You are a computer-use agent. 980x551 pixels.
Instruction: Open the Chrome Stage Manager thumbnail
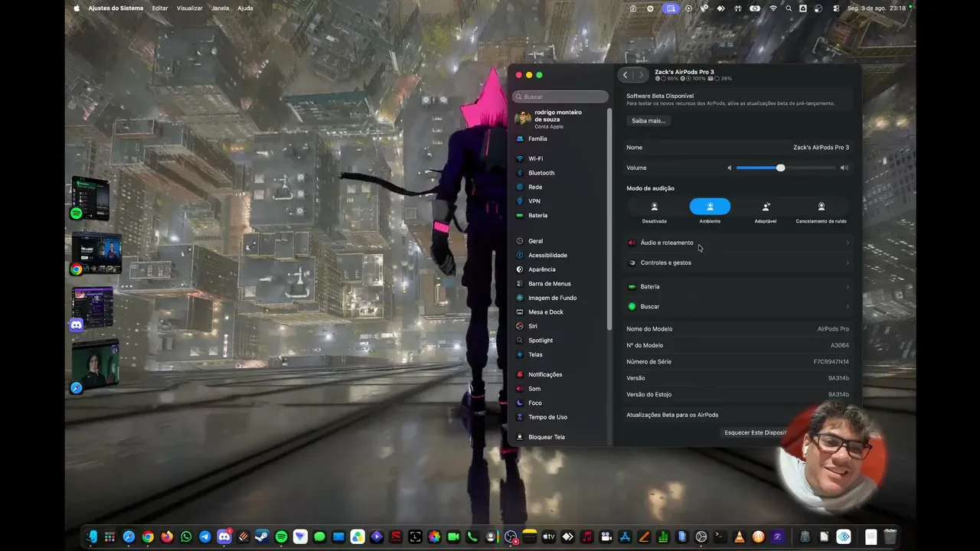[96, 252]
